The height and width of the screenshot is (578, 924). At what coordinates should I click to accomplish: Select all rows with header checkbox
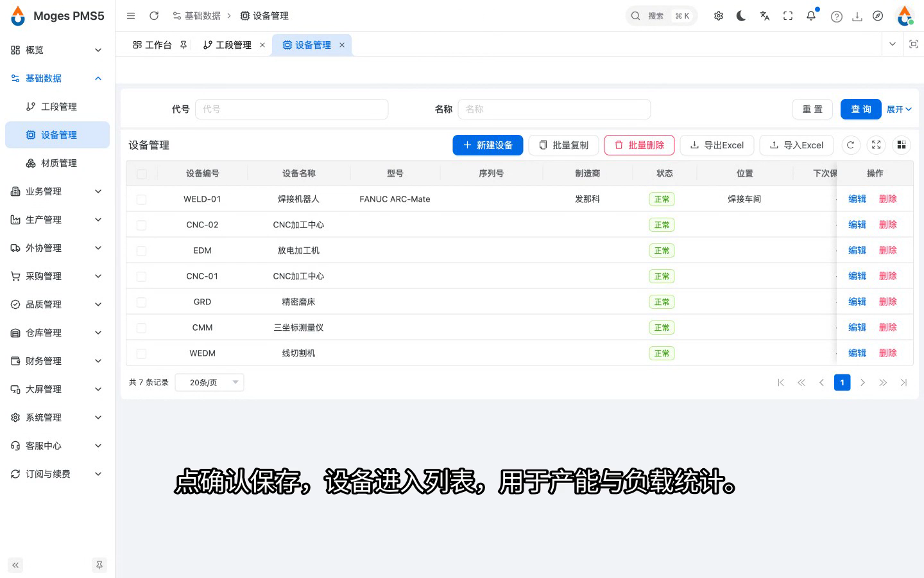pos(142,173)
